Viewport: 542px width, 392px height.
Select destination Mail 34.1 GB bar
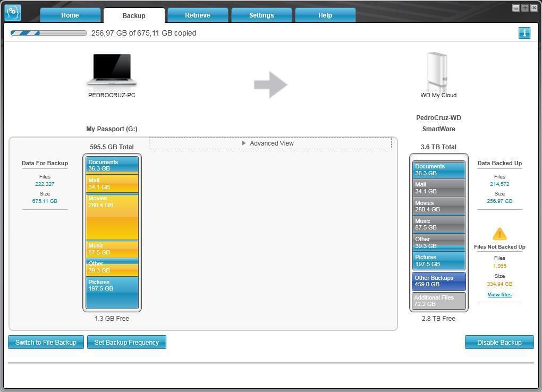[x=438, y=188]
